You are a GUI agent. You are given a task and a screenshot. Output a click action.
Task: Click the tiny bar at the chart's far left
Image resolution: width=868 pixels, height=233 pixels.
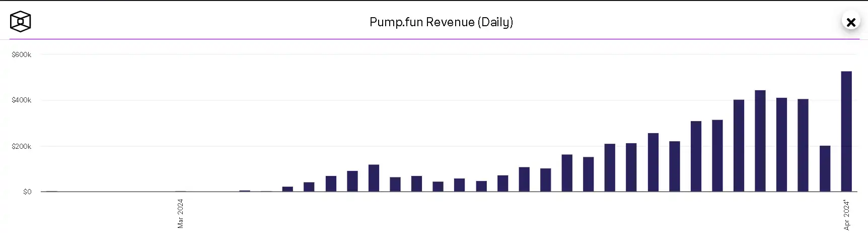[51, 191]
